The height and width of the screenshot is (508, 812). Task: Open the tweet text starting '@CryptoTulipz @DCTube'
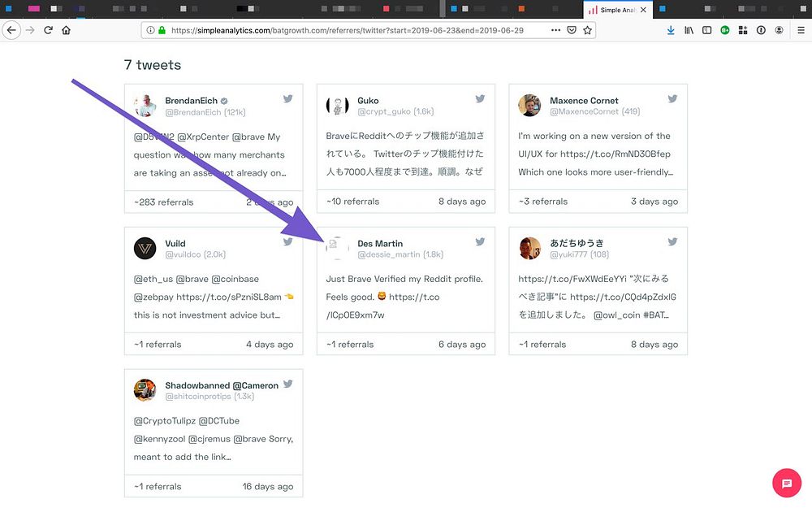[x=214, y=439]
